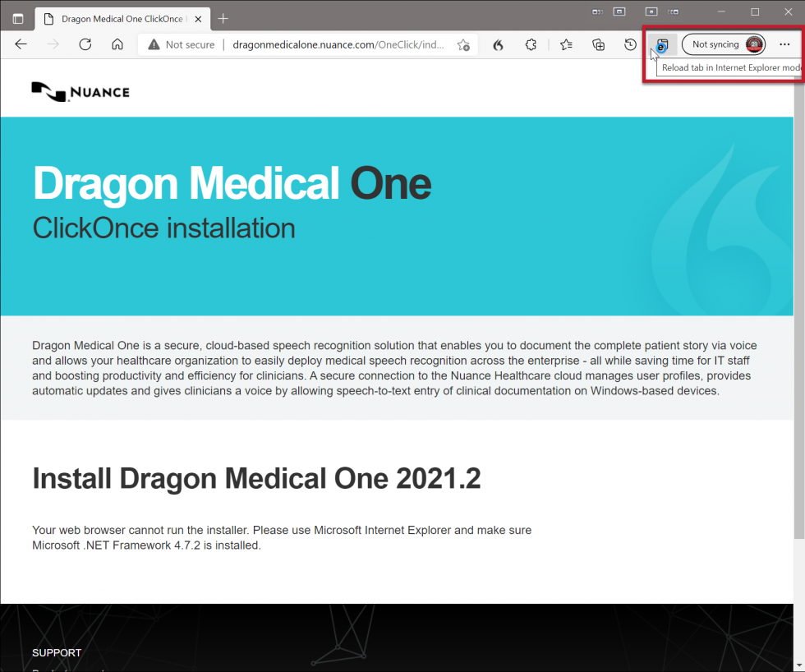The image size is (805, 672).
Task: Reload the tab in Internet Explorer mode
Action: point(663,44)
